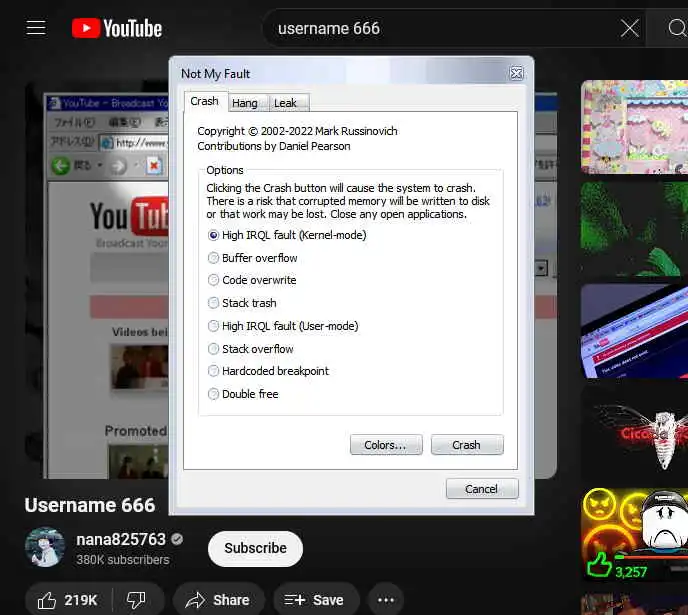Click the YouTube logo
The image size is (688, 615).
(117, 29)
